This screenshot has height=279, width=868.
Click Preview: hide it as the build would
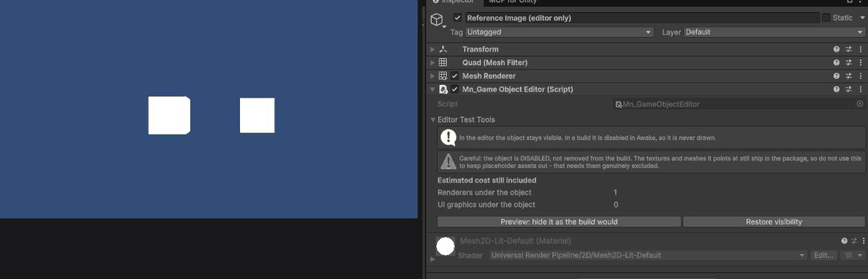pos(559,222)
